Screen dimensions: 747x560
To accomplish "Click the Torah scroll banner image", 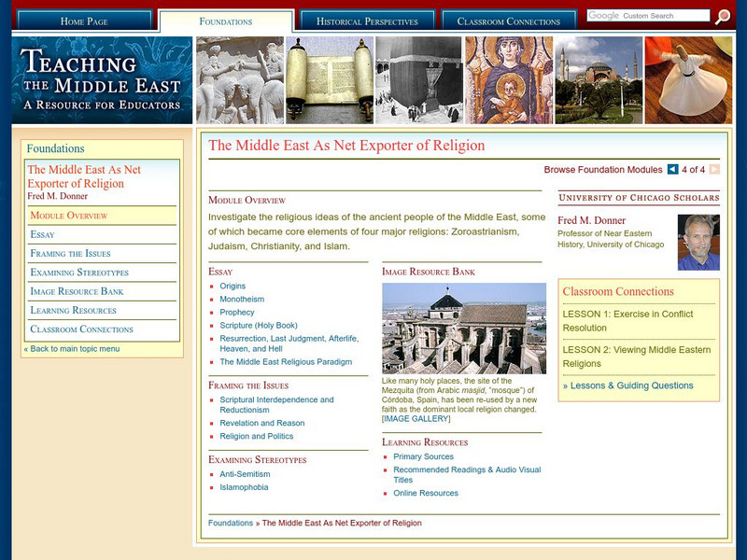I will (x=330, y=80).
